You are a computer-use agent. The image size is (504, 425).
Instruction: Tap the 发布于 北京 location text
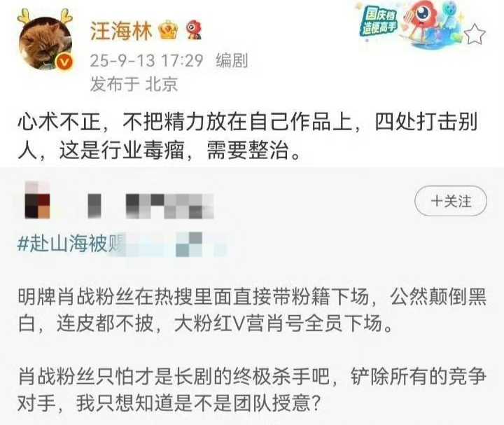[134, 84]
